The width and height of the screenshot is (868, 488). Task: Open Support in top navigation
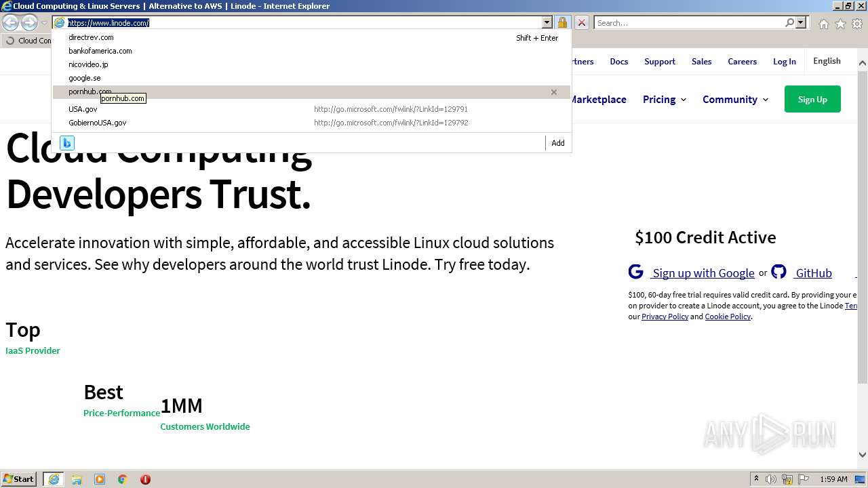pyautogui.click(x=660, y=62)
